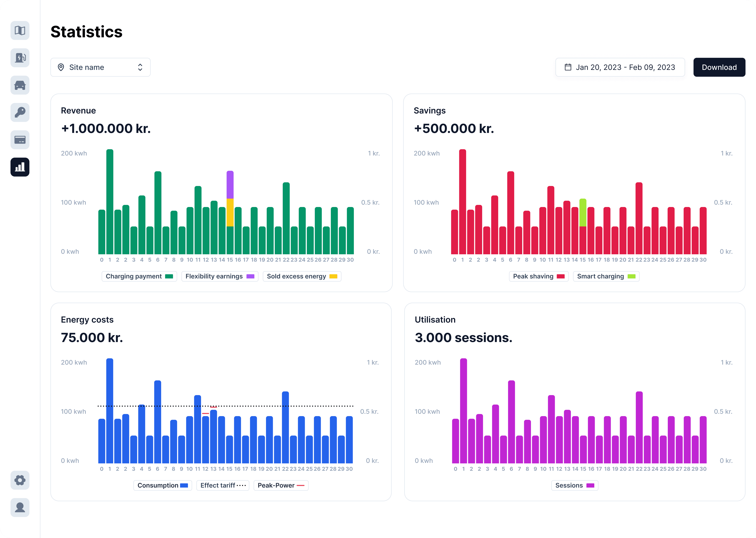Toggle Effect tariff legend item
This screenshot has height=538, width=756.
pyautogui.click(x=222, y=485)
